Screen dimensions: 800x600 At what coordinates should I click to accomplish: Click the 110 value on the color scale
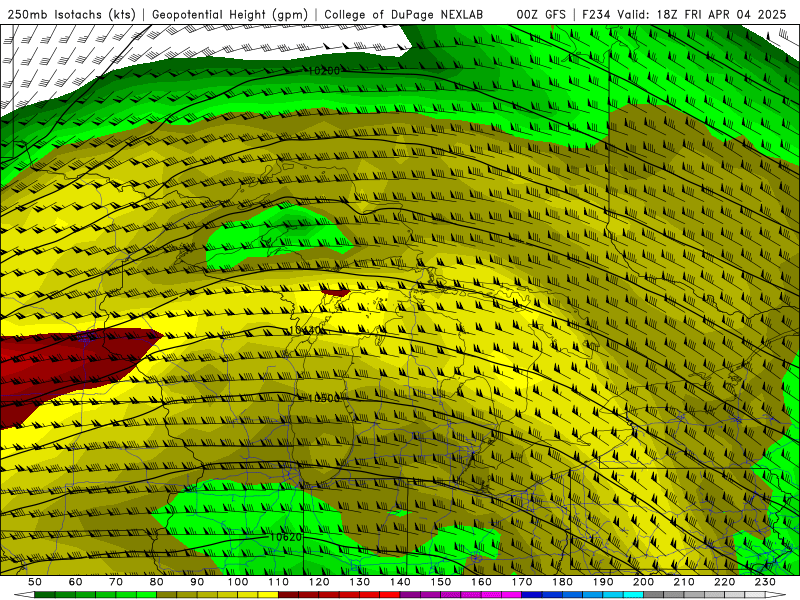pos(278,582)
